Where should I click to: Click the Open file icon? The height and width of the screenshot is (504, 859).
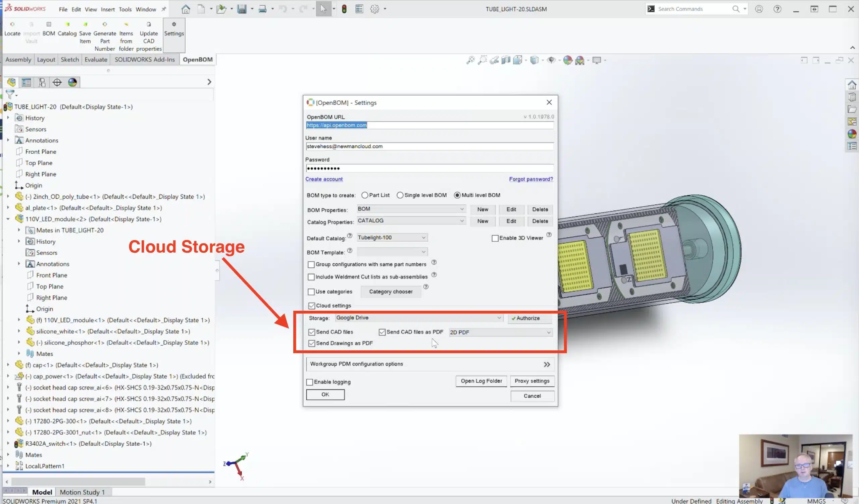221,9
